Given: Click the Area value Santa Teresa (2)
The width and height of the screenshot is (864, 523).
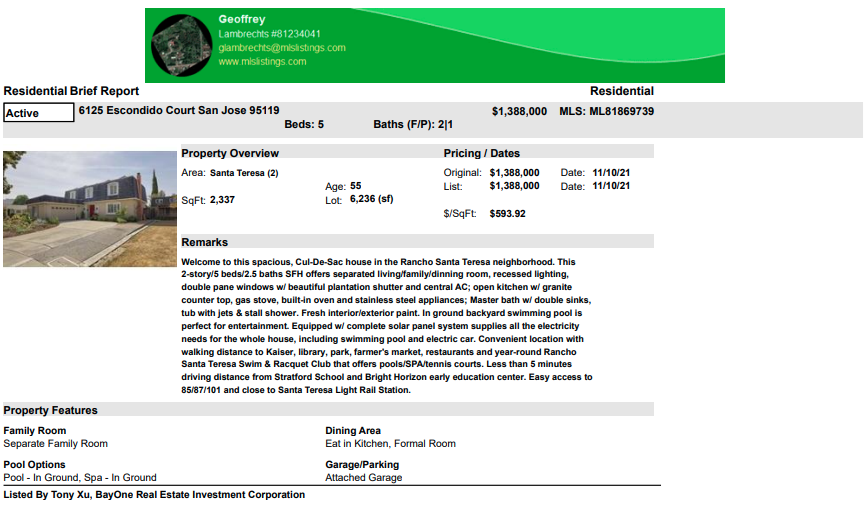Looking at the screenshot, I should point(244,173).
